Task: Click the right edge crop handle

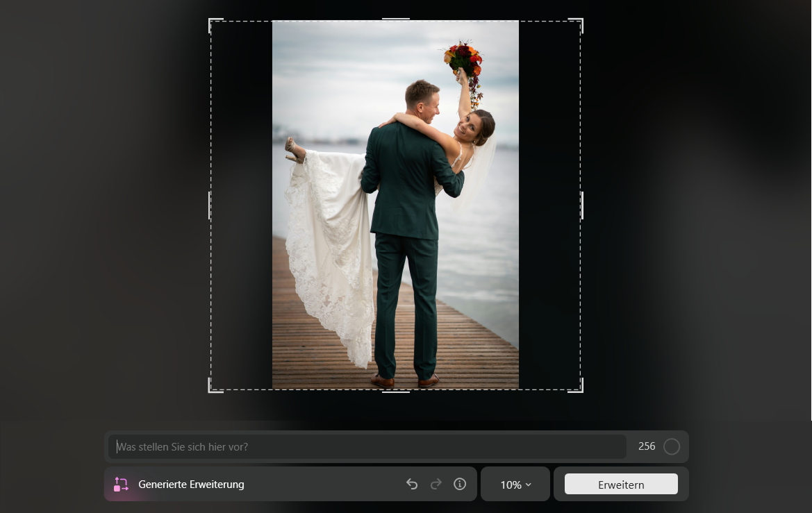Action: click(582, 205)
